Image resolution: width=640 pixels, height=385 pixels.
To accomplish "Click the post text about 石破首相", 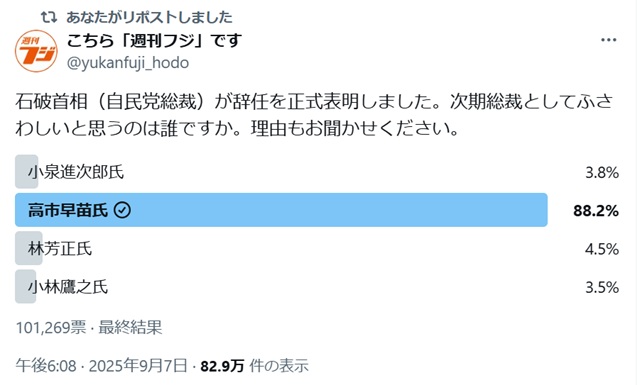I will 313,115.
